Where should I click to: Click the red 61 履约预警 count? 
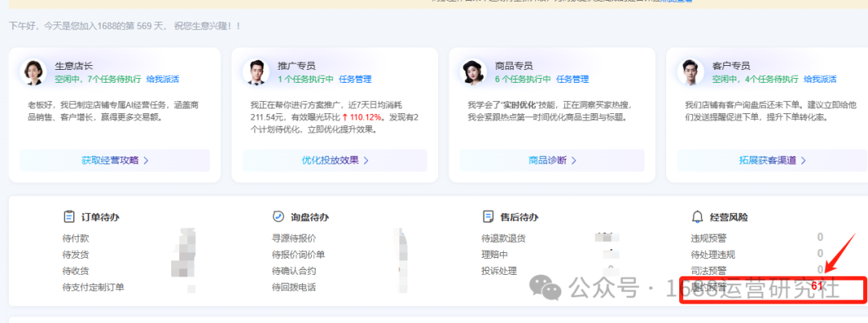click(x=817, y=286)
